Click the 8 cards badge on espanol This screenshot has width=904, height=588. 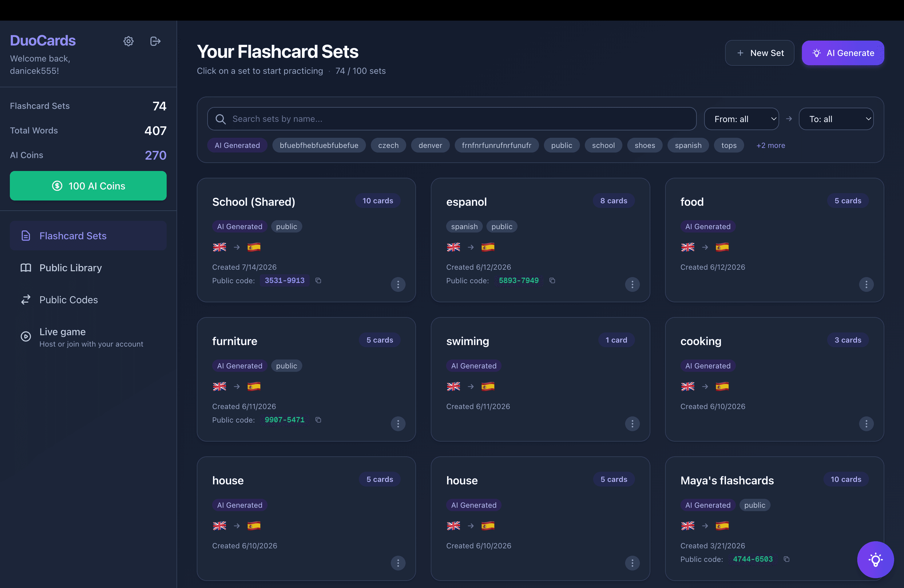coord(613,201)
